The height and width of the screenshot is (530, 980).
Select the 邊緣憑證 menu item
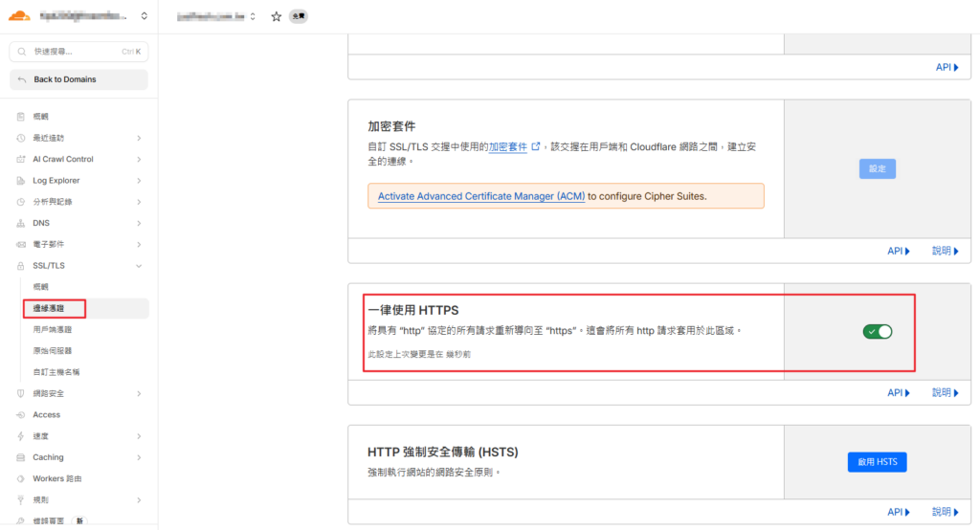click(85, 308)
